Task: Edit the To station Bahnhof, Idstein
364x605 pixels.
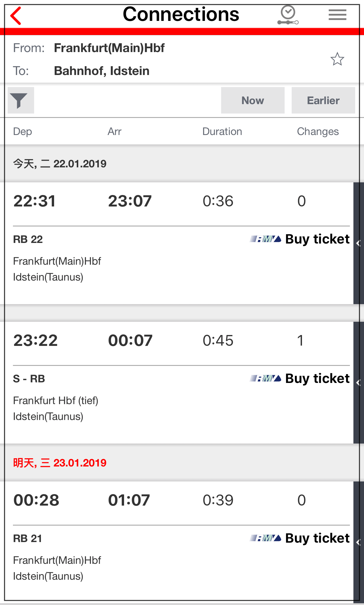Action: (x=101, y=71)
